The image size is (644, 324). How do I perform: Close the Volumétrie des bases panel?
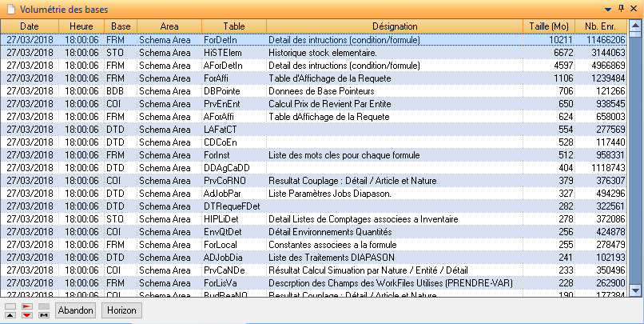click(634, 8)
